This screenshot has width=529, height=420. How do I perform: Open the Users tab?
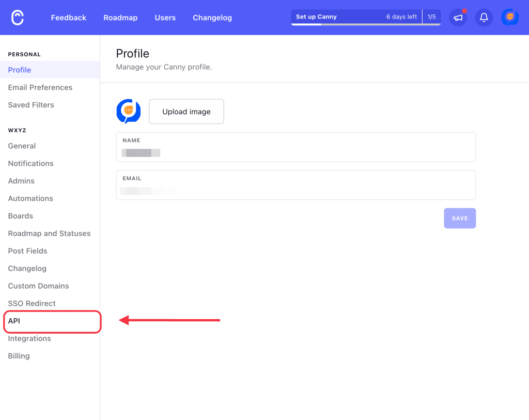coord(165,18)
